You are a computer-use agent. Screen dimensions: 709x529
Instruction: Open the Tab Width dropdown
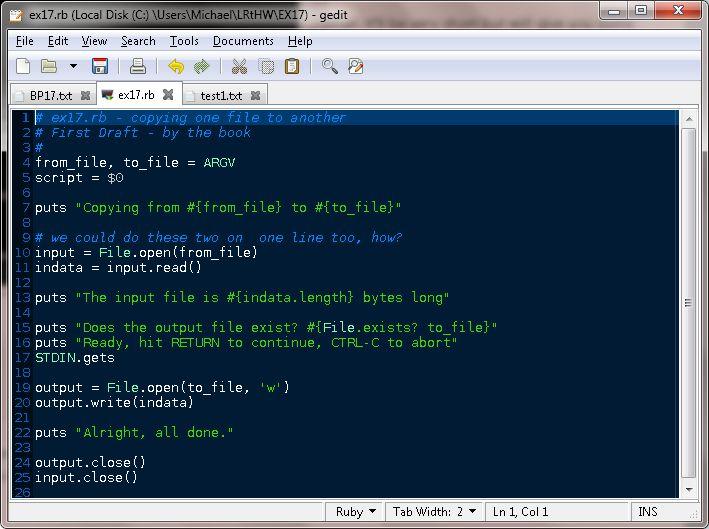(435, 512)
